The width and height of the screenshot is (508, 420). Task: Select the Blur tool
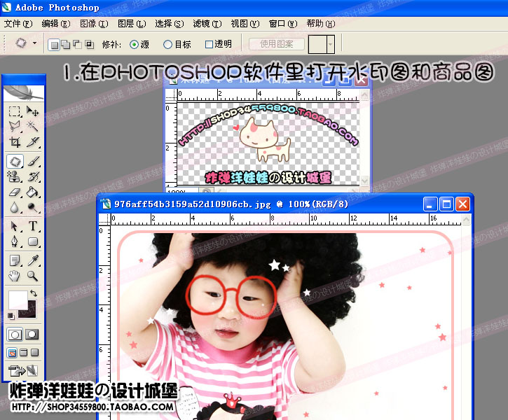pyautogui.click(x=15, y=207)
